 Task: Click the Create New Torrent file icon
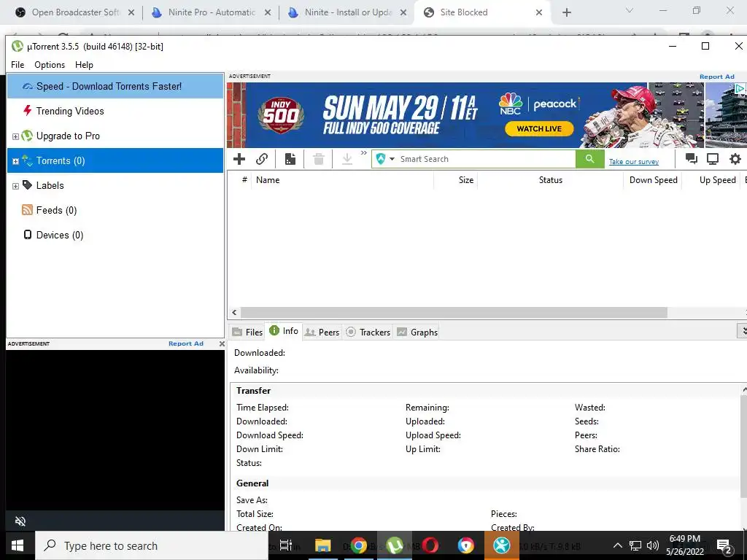(x=290, y=159)
